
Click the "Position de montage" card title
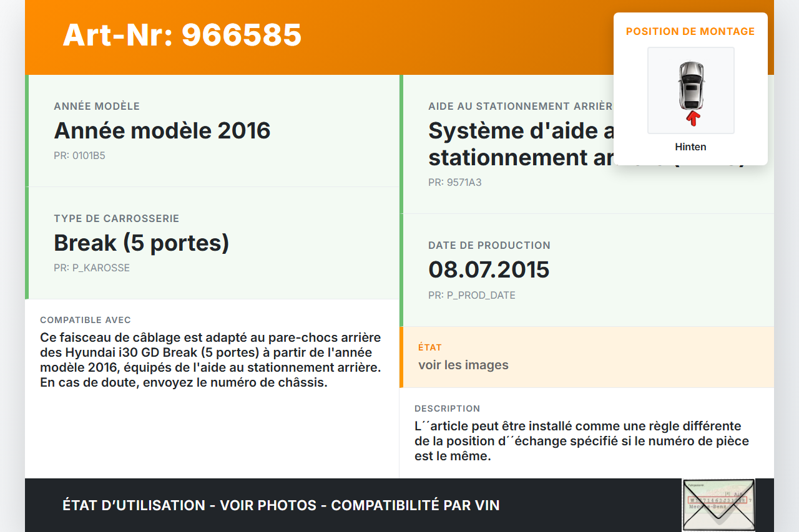690,31
